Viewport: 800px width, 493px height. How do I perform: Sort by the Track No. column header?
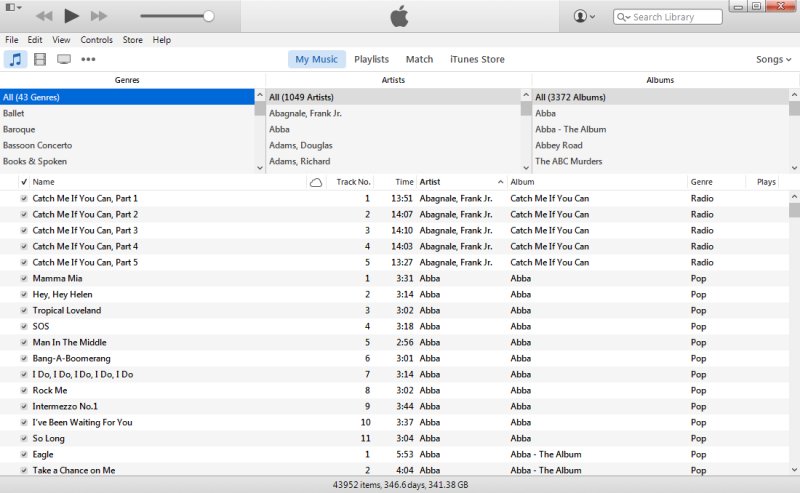pos(353,182)
